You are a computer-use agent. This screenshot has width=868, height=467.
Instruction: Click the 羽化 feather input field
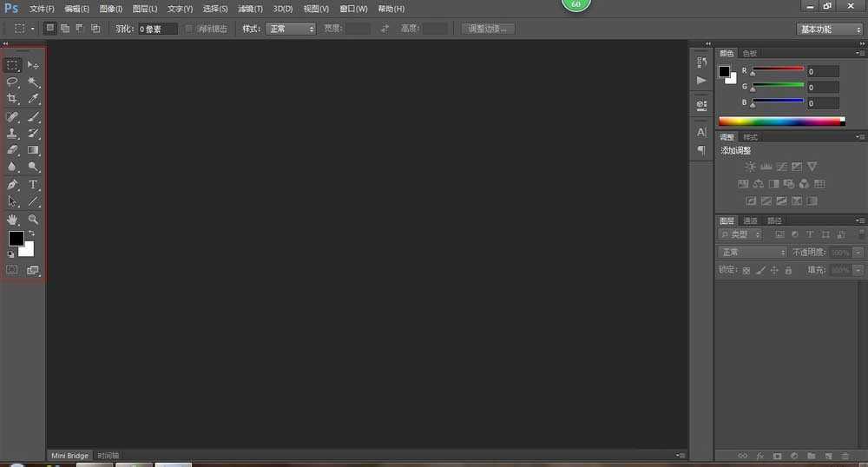[158, 29]
